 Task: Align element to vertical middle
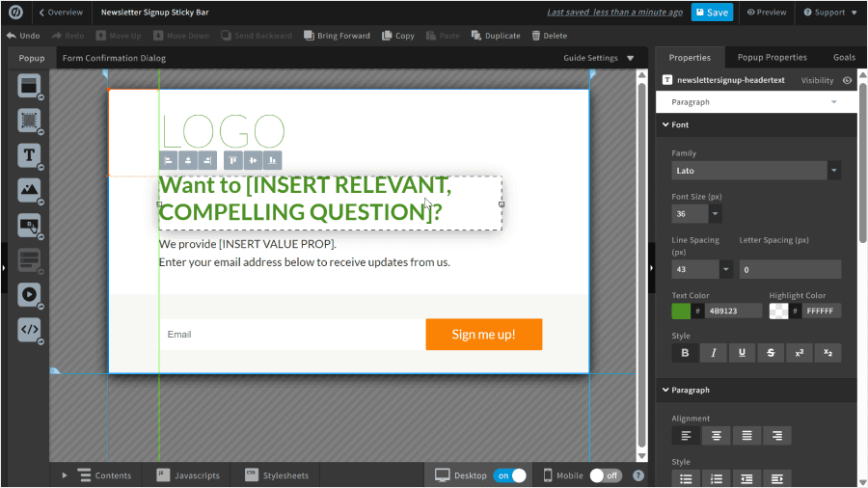click(253, 160)
